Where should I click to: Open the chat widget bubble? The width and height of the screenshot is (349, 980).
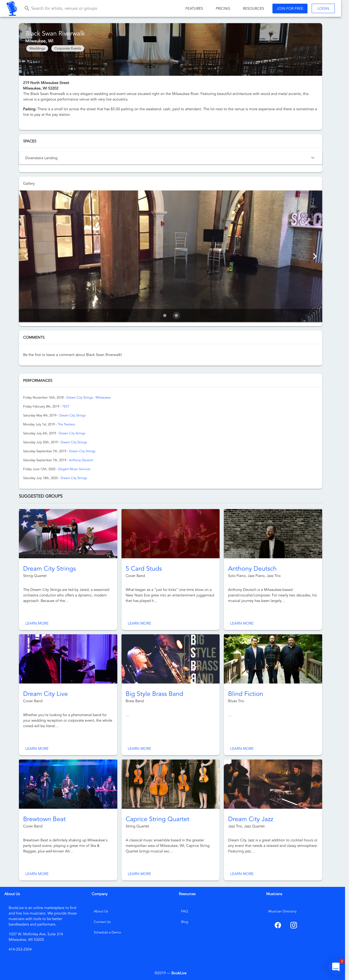click(x=336, y=966)
